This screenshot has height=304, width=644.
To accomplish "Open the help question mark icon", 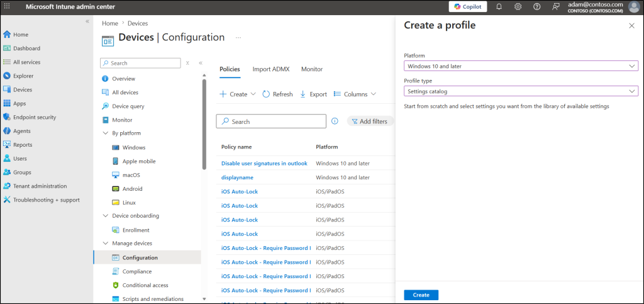I will [x=537, y=6].
